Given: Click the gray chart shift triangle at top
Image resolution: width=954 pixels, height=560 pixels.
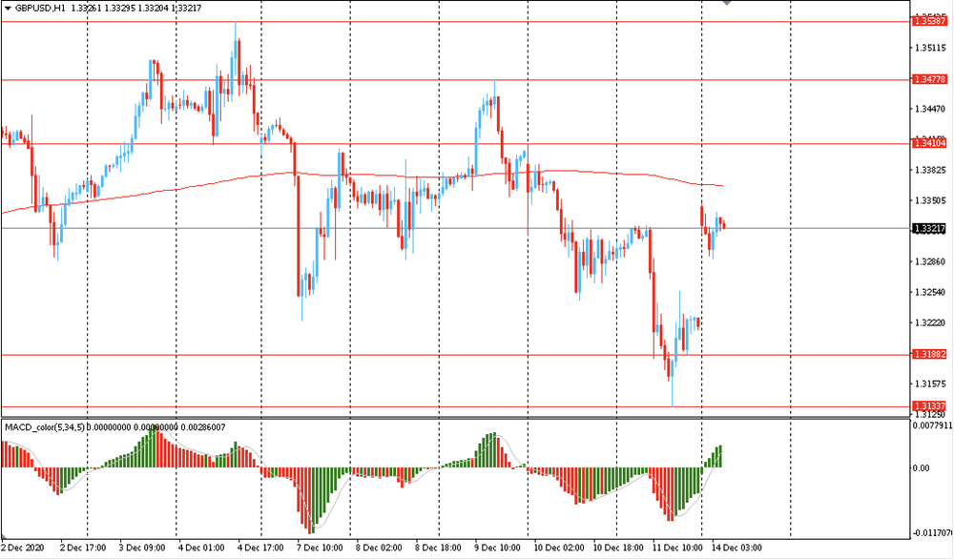Looking at the screenshot, I should tap(726, 3).
